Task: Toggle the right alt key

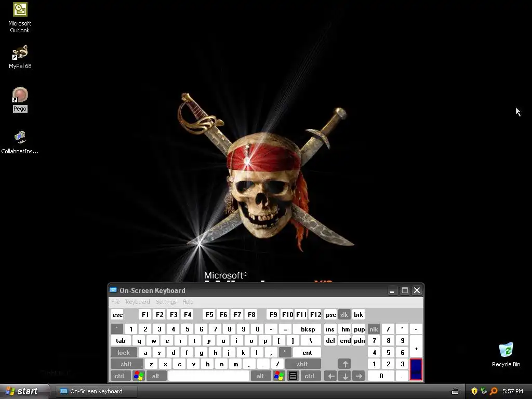Action: pyautogui.click(x=260, y=376)
